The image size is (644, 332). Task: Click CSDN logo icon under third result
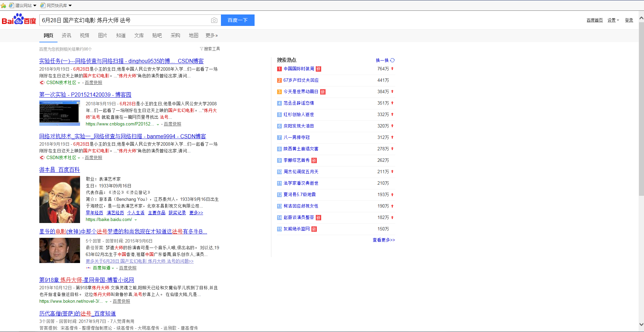[42, 157]
